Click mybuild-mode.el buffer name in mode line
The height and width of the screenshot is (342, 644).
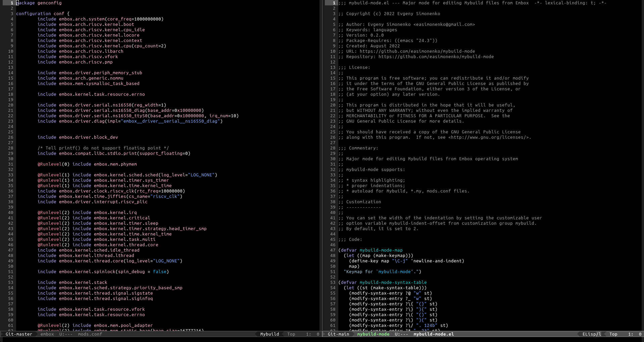point(434,334)
